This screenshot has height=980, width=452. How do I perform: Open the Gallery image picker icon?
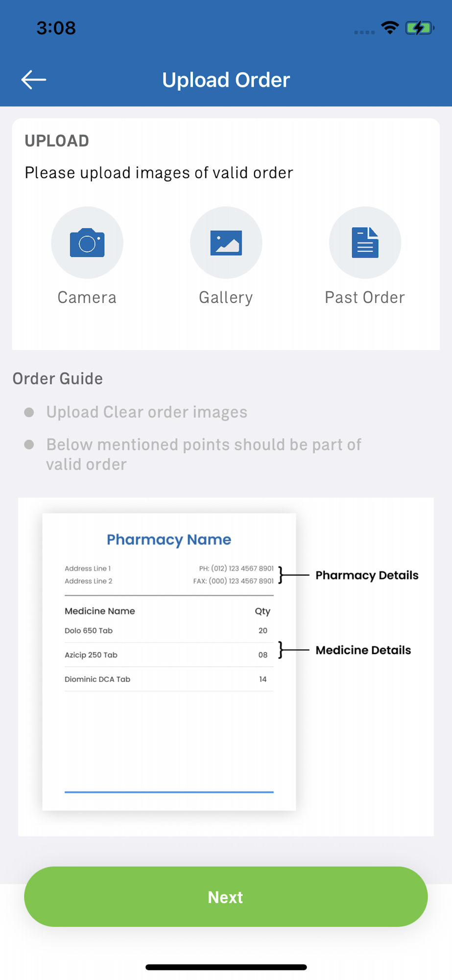click(x=226, y=243)
